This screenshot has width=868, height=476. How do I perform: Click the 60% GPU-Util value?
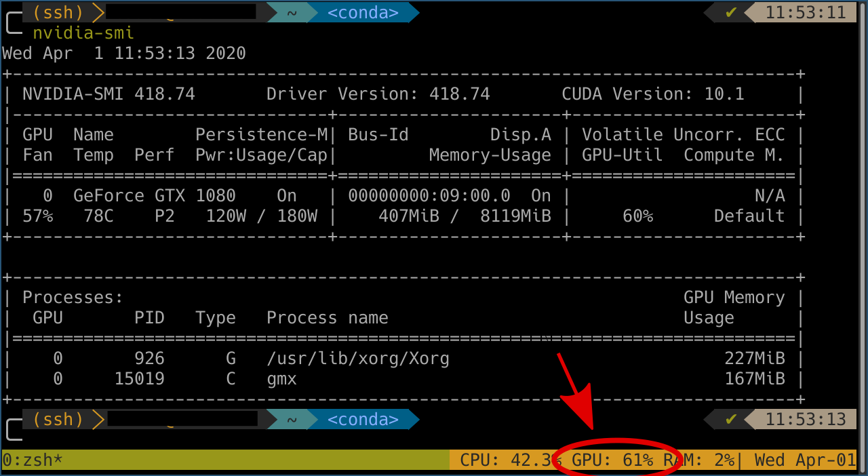pyautogui.click(x=637, y=216)
